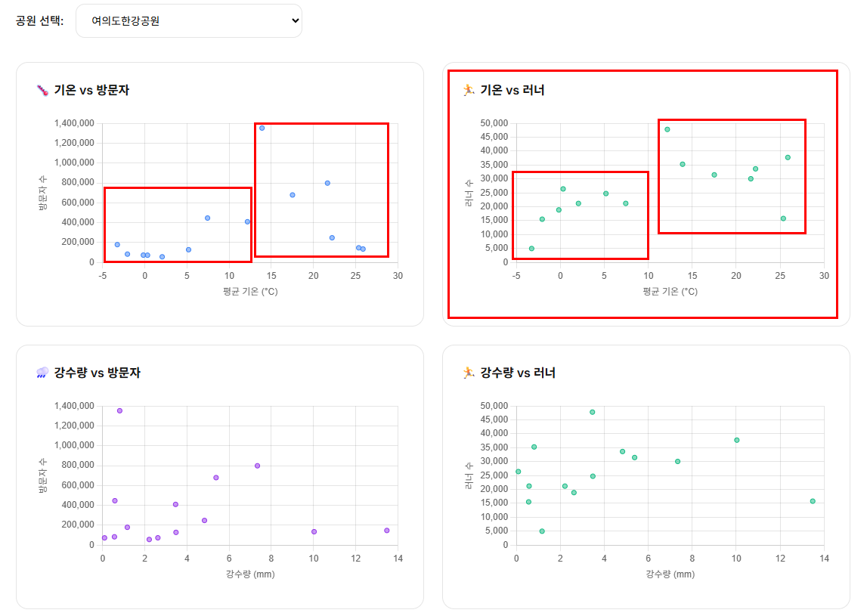Image resolution: width=867 pixels, height=616 pixels.
Task: Click the 강수량 vs 러너 chart title
Action: coord(518,373)
